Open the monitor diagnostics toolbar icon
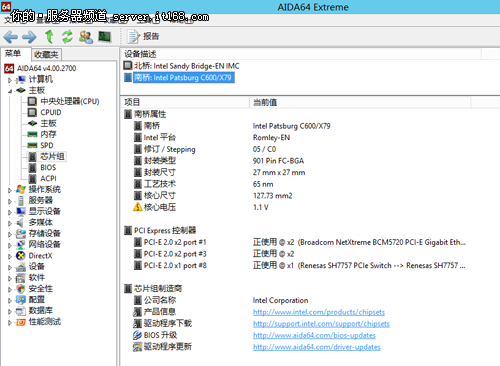 click(x=105, y=37)
